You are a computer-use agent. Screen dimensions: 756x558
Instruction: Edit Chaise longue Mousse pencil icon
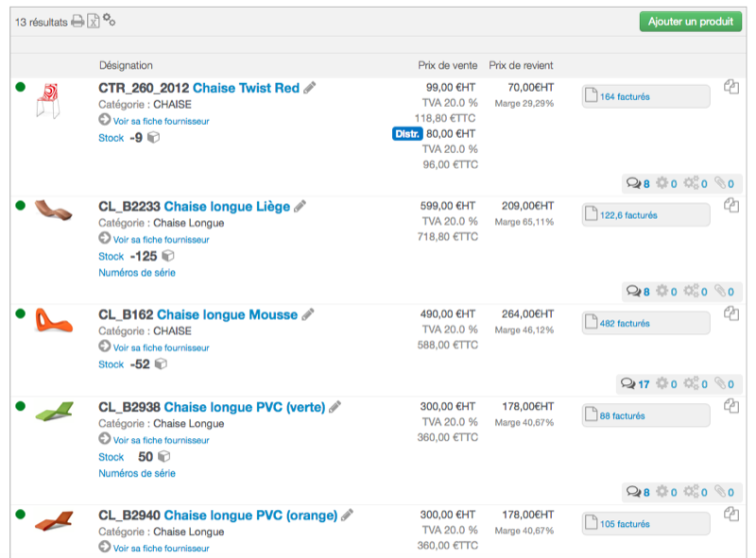click(x=308, y=314)
